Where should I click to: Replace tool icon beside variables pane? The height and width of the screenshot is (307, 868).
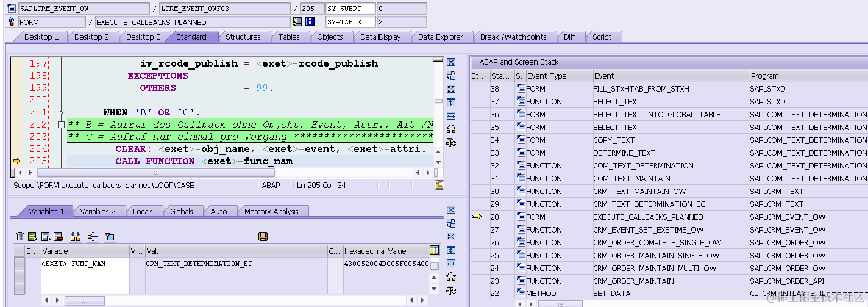tap(451, 276)
